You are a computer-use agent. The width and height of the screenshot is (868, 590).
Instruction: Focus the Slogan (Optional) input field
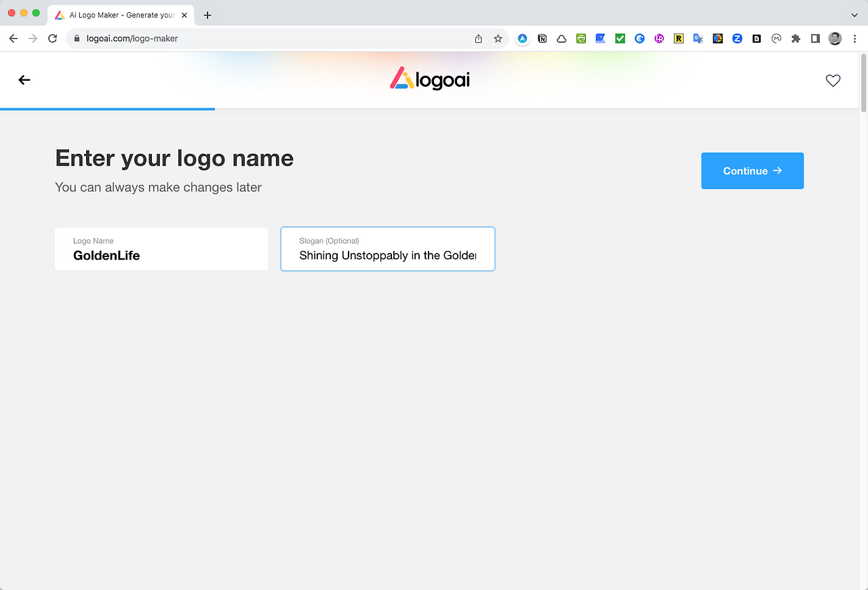[x=388, y=249]
